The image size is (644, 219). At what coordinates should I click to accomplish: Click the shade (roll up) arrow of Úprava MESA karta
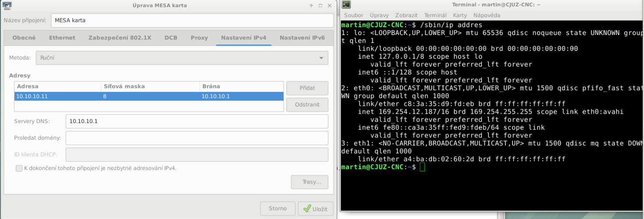coord(311,6)
